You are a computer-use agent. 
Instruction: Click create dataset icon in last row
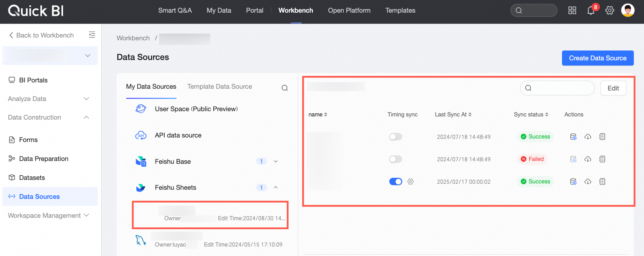click(x=573, y=182)
